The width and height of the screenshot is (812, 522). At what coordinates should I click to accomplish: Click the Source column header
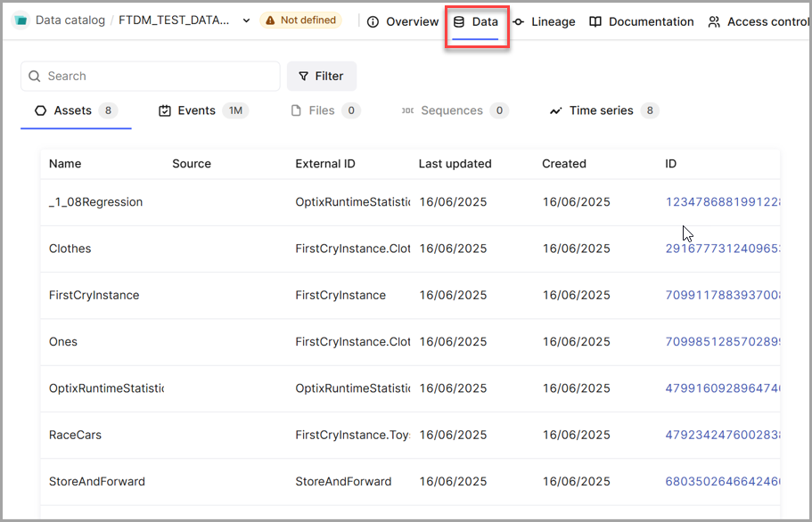tap(192, 164)
